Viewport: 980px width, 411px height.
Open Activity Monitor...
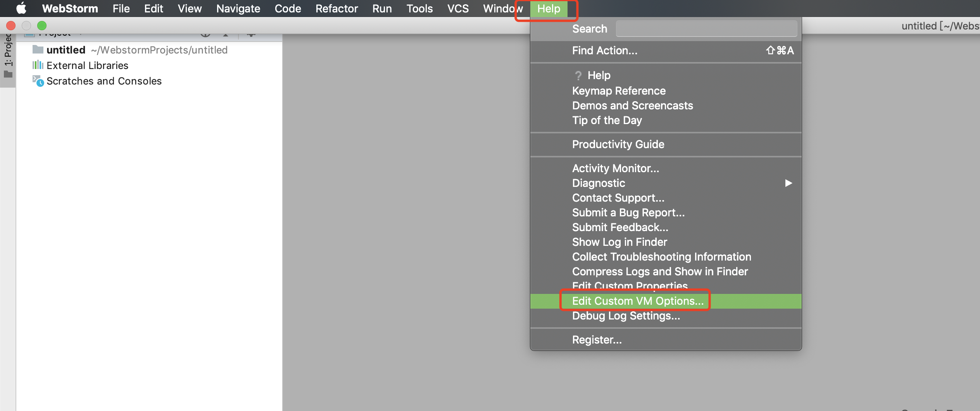666,168
